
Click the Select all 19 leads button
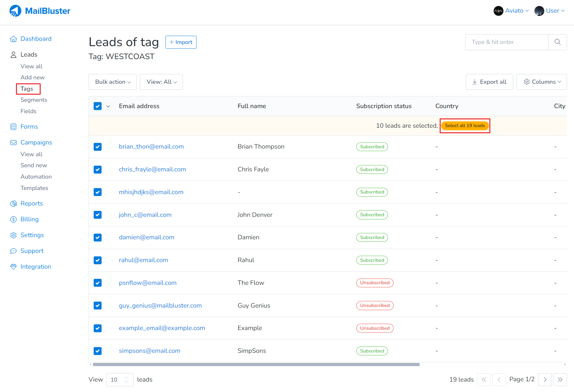tap(465, 126)
